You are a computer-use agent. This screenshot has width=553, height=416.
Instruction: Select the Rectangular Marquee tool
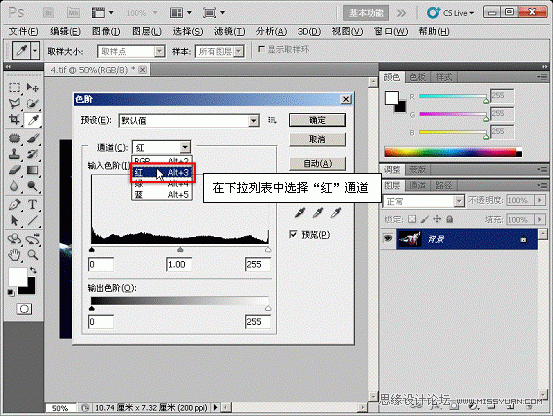pos(14,87)
